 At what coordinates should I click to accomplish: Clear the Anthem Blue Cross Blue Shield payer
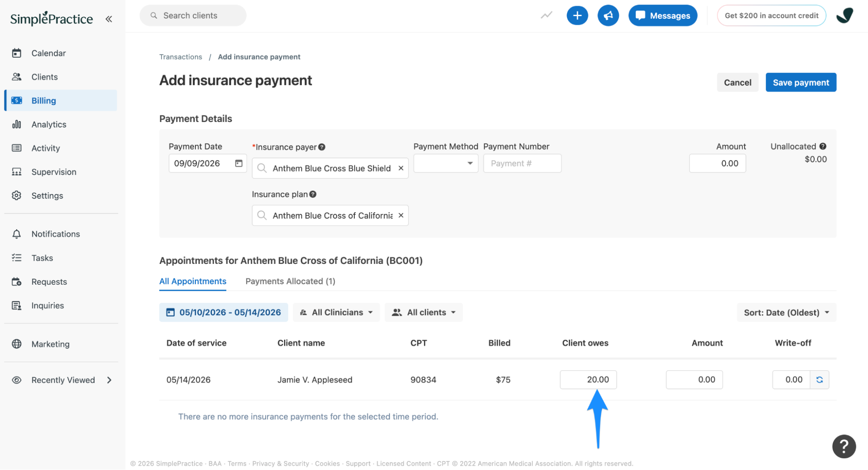click(x=401, y=168)
